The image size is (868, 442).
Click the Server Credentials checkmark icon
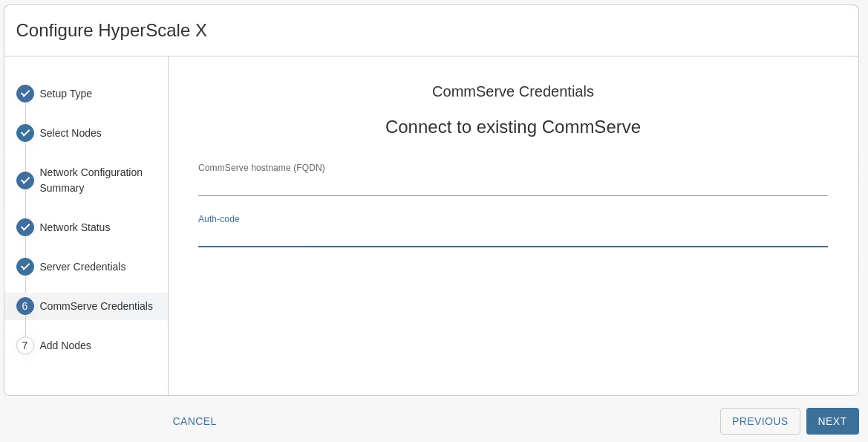[x=25, y=267]
